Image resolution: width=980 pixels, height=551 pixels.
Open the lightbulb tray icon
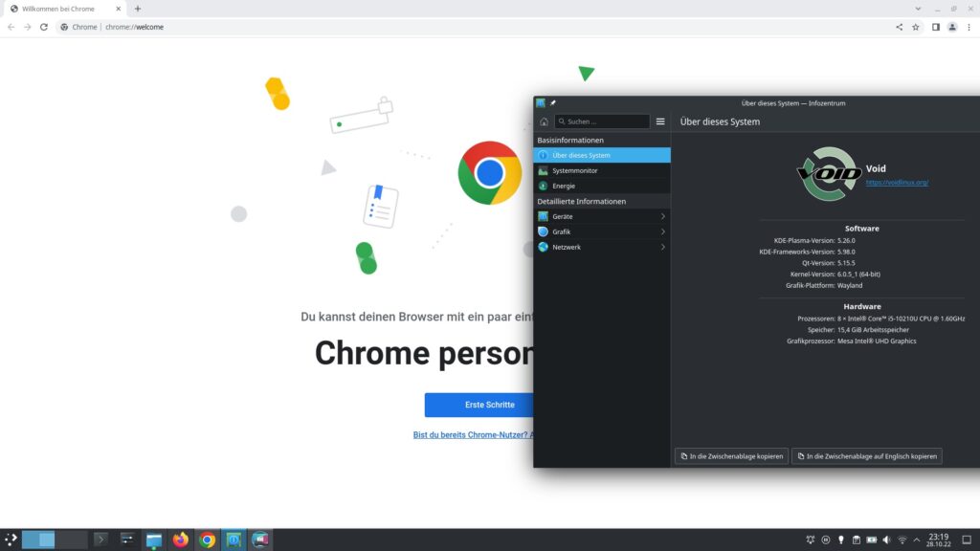[841, 540]
